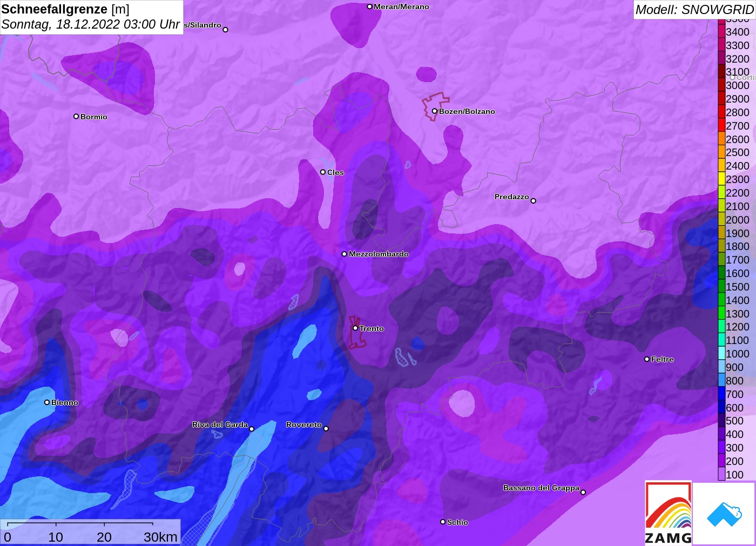756x546 pixels.
Task: Click the 700 blue legend swatch
Action: 721,394
